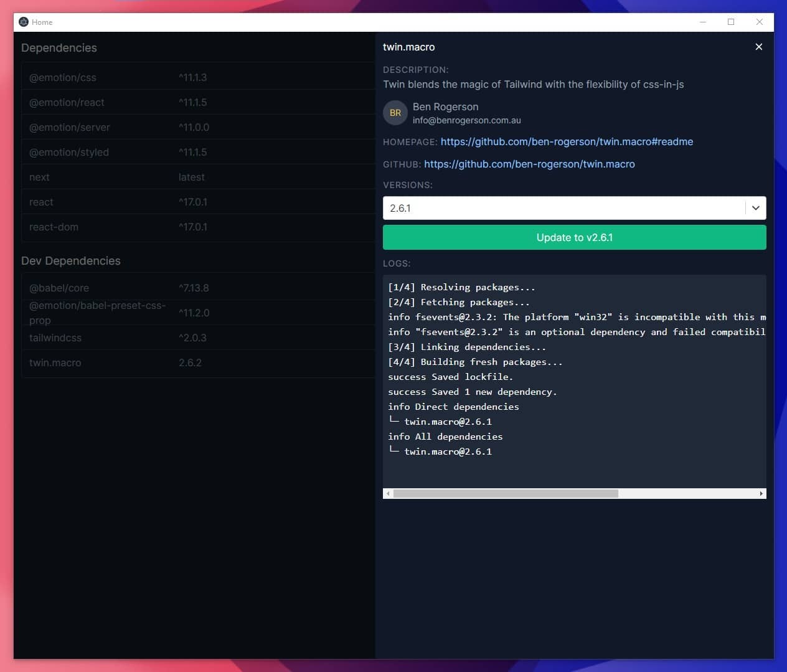
Task: Select the @emotion/server dependency row
Action: (x=198, y=127)
